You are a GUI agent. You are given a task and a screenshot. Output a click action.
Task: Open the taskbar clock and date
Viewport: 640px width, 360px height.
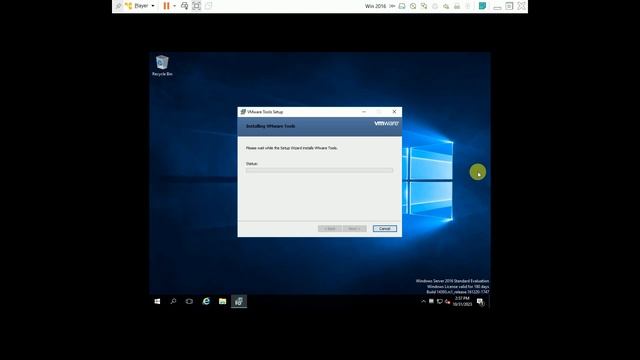[462, 301]
